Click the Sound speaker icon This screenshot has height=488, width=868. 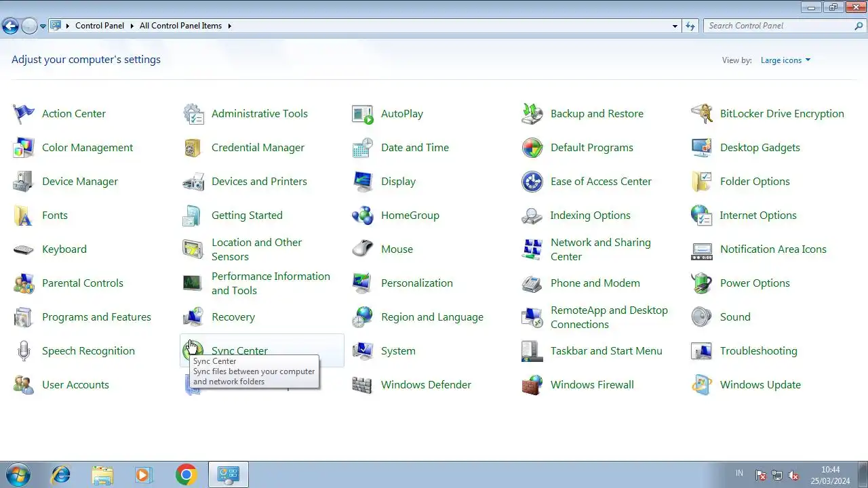pos(702,317)
